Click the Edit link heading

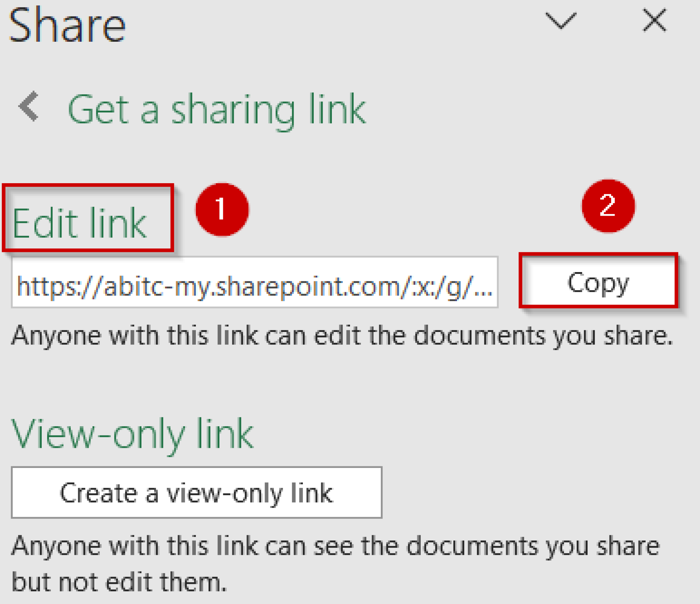(x=80, y=222)
